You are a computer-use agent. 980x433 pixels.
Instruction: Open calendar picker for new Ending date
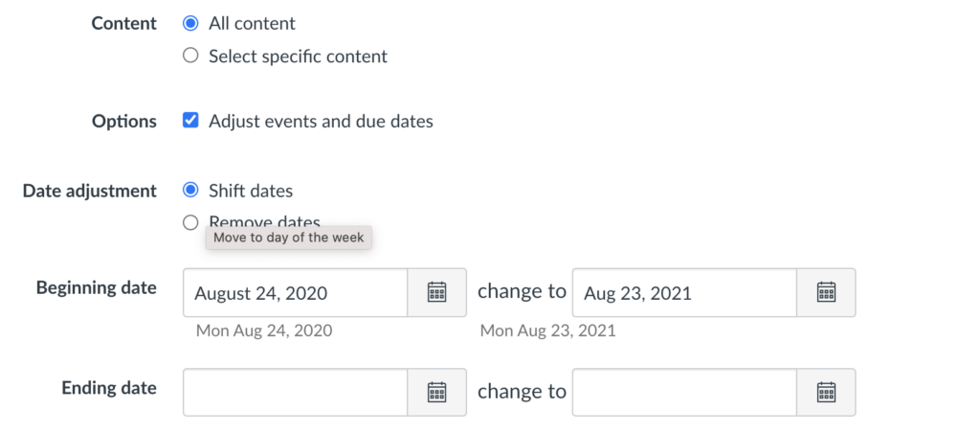click(x=826, y=392)
